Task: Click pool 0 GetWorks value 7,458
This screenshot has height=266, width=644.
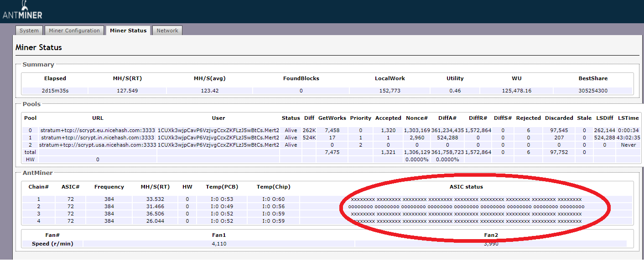Action: (332, 130)
